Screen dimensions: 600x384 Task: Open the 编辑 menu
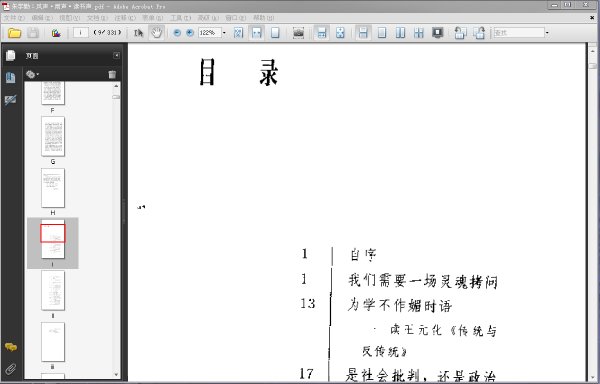pyautogui.click(x=42, y=18)
